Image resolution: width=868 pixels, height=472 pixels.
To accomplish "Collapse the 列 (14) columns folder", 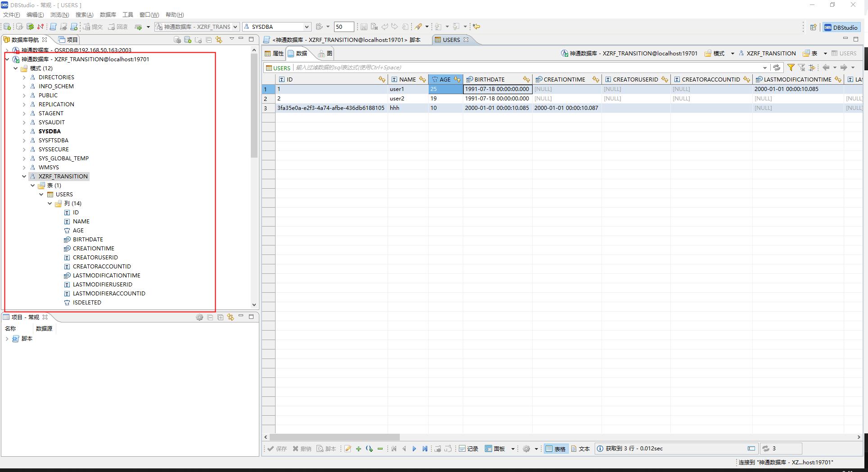I will point(50,203).
